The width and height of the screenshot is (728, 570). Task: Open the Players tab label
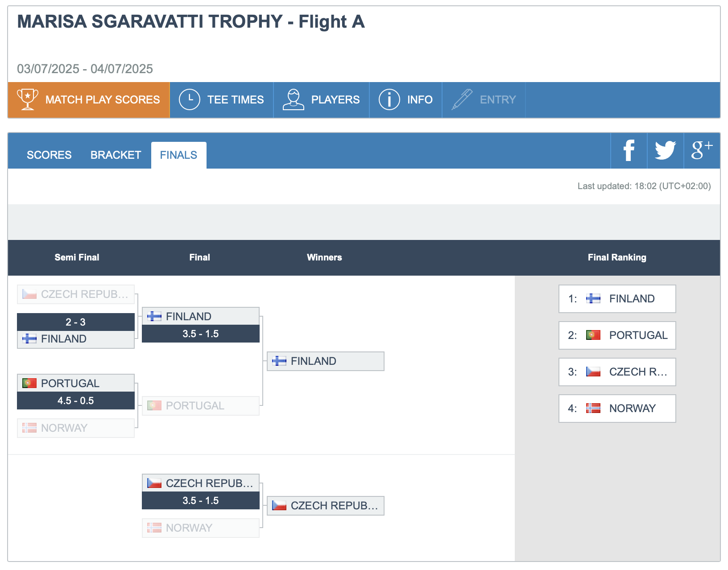335,100
